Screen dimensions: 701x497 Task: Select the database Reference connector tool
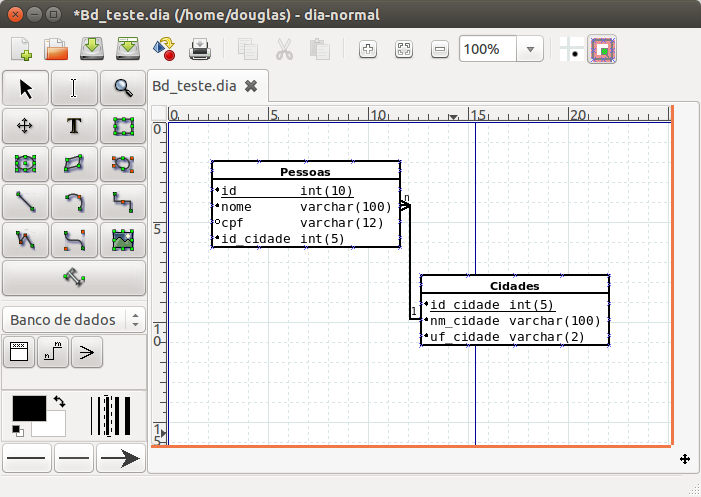coord(53,351)
